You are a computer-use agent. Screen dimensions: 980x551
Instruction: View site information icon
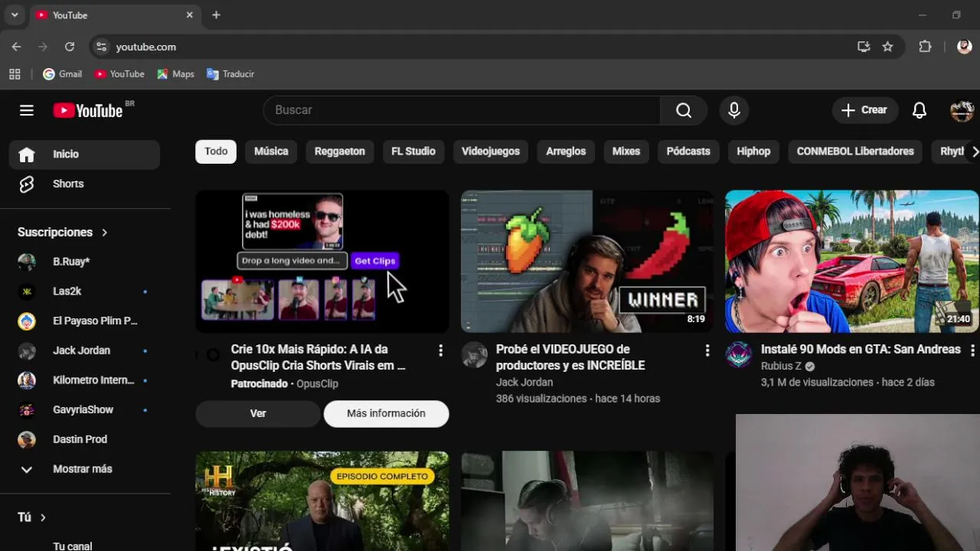101,47
